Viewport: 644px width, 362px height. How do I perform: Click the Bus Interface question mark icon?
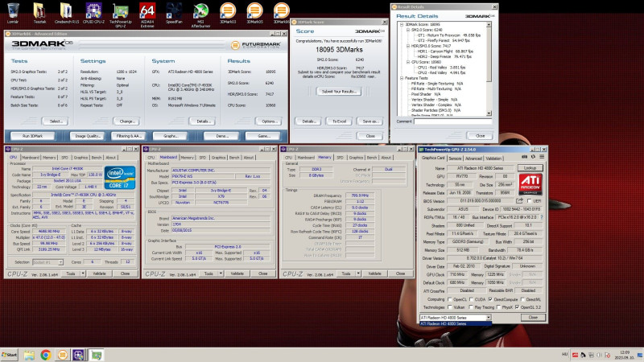pyautogui.click(x=542, y=217)
